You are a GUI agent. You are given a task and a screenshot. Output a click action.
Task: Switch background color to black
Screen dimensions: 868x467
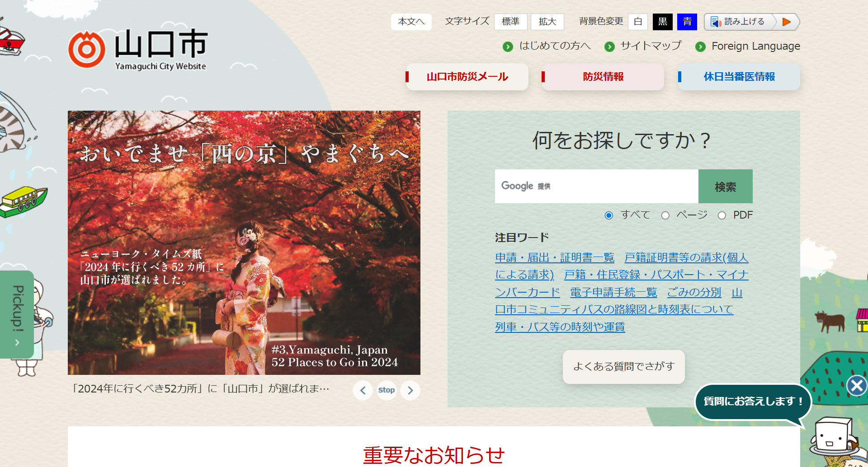click(x=662, y=22)
